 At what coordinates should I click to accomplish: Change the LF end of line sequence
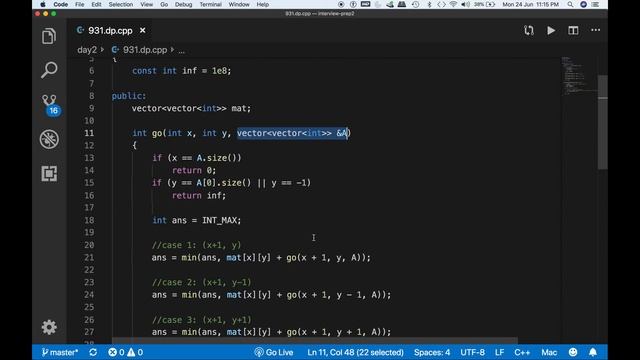coord(499,352)
